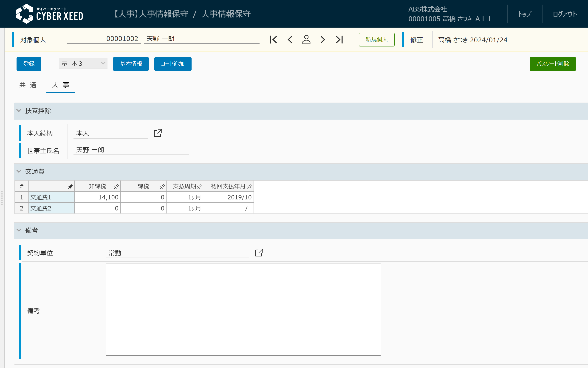Click the 課税 cell of 交通費1

(x=143, y=197)
